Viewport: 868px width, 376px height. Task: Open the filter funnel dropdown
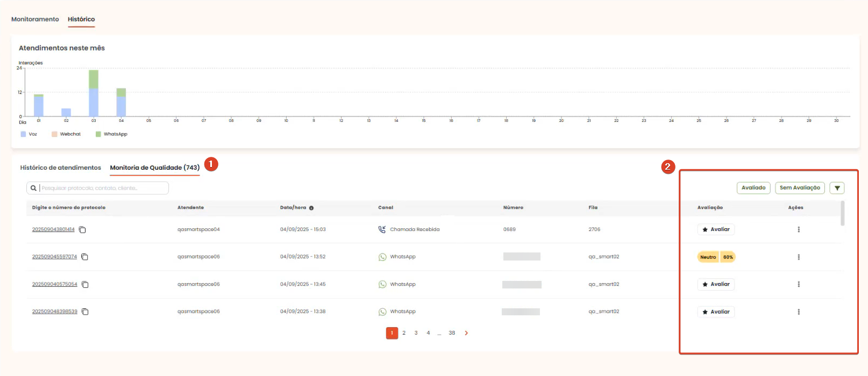837,188
